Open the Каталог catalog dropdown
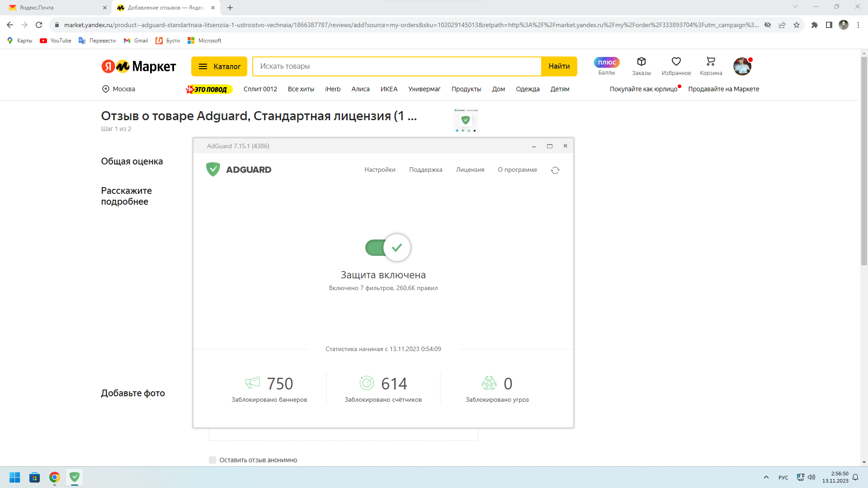Viewport: 868px width, 488px height. tap(219, 66)
